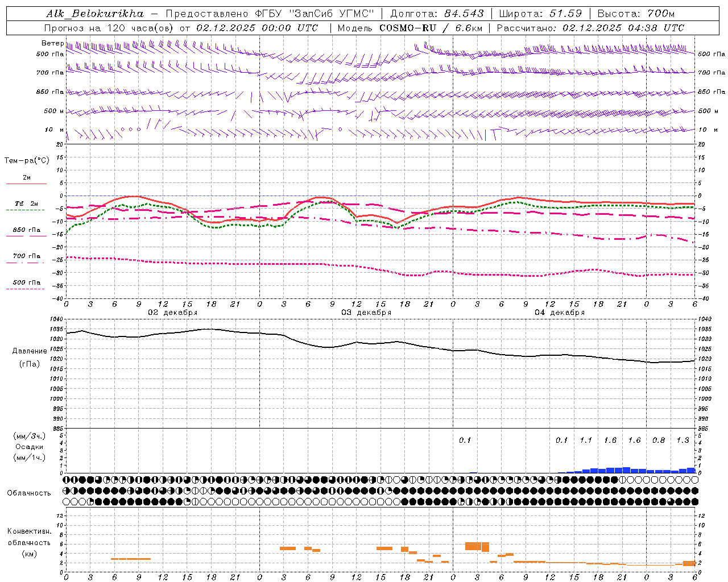Screen dimensions: 728x582
Task: Click the Ветер panel label
Action: click(52, 43)
